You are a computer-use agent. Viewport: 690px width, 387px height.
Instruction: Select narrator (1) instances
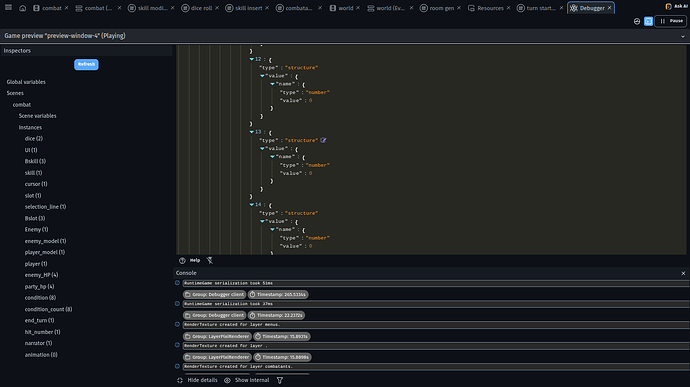coord(38,343)
